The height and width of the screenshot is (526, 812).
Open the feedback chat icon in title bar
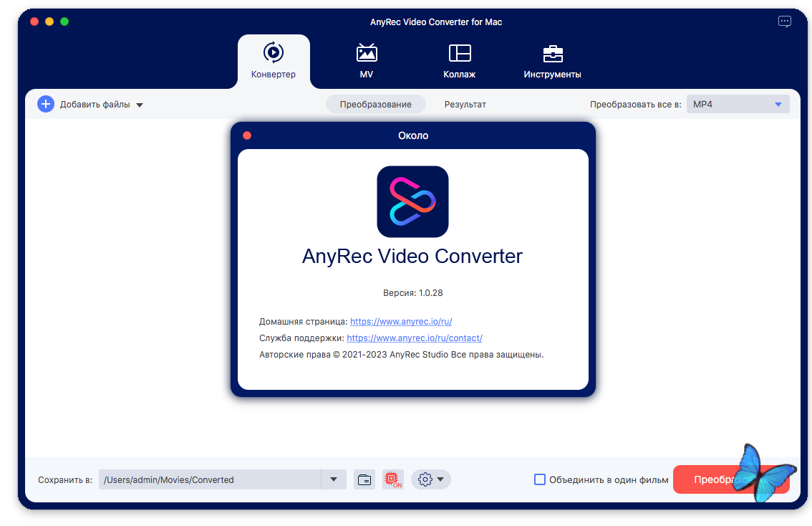(785, 21)
